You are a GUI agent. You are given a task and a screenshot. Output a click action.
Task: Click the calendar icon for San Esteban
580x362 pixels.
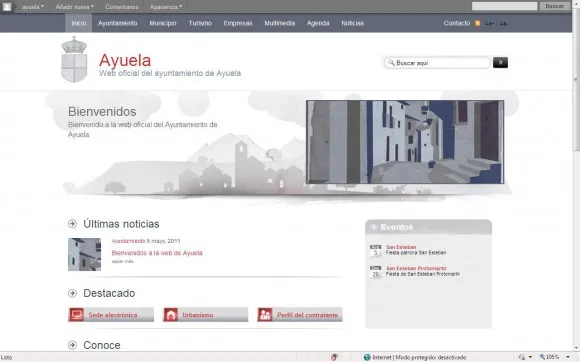tap(375, 250)
